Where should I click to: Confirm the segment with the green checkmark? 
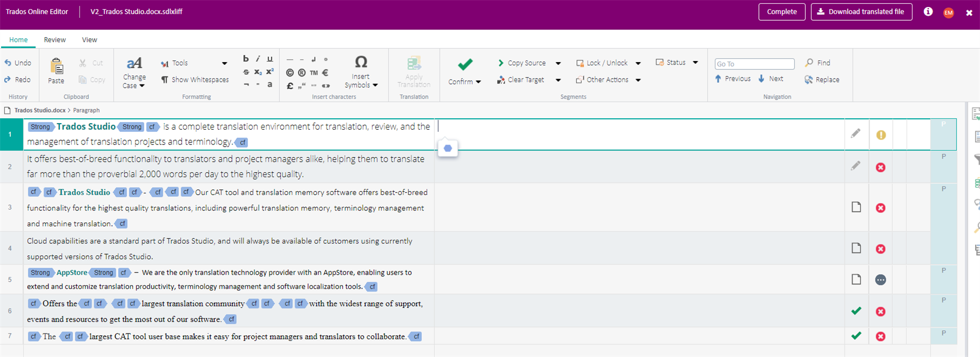(x=465, y=64)
